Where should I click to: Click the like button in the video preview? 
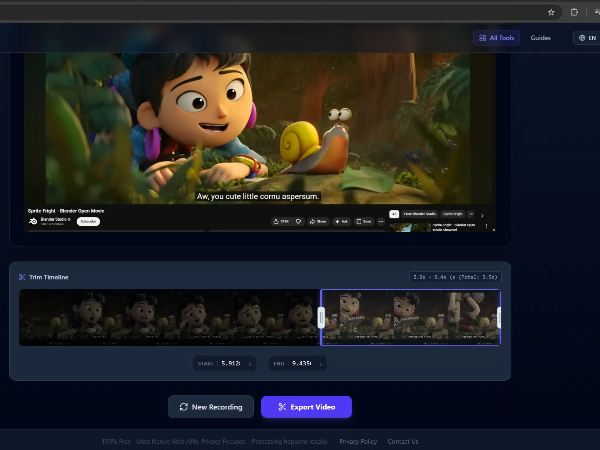click(x=281, y=222)
